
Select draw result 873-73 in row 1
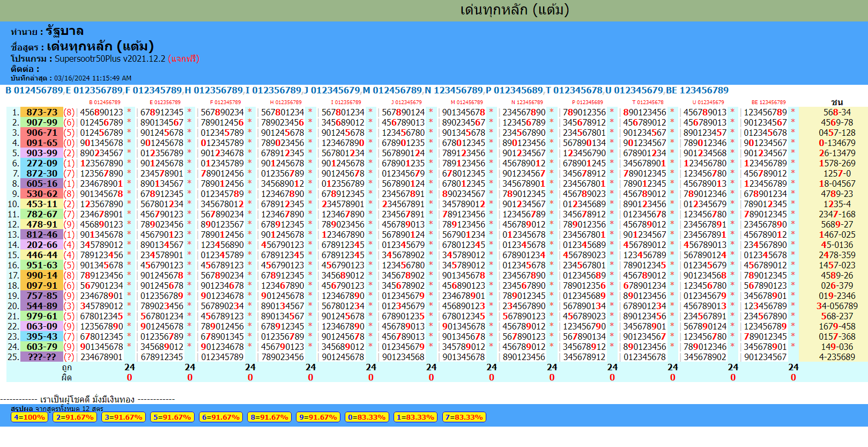(x=42, y=112)
